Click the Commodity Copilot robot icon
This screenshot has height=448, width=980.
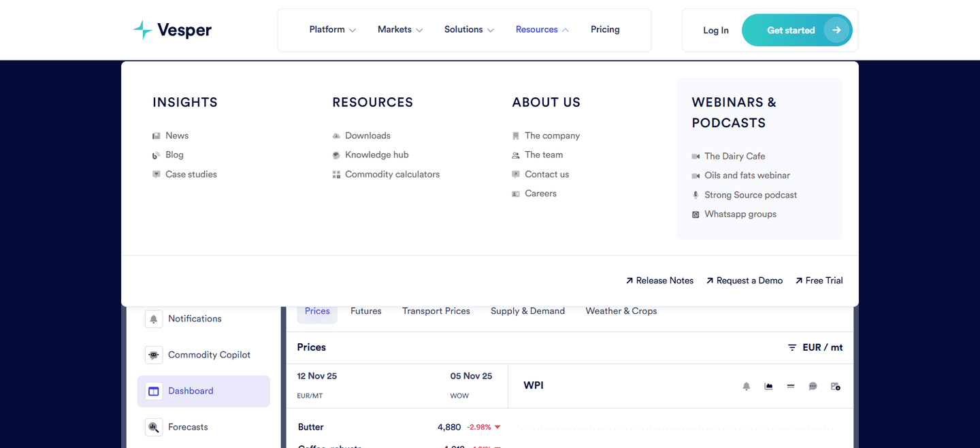click(154, 355)
